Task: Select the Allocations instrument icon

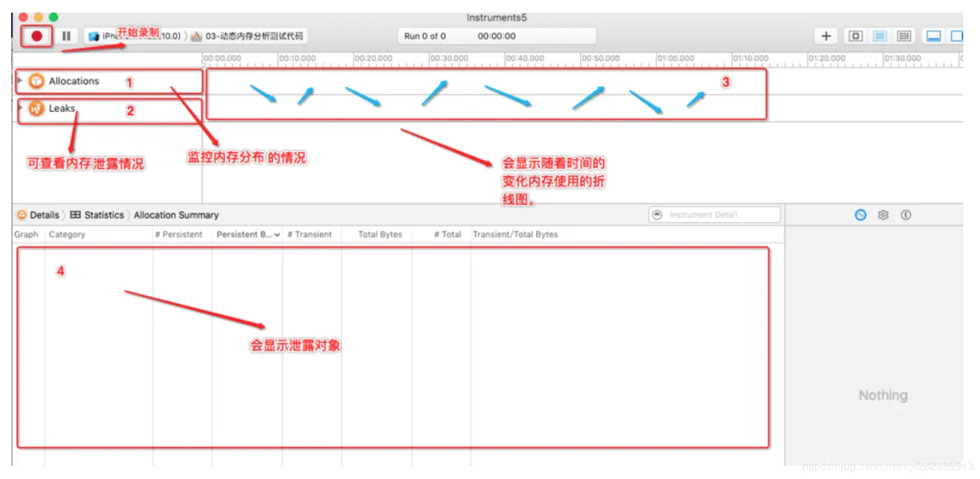Action: (x=36, y=81)
